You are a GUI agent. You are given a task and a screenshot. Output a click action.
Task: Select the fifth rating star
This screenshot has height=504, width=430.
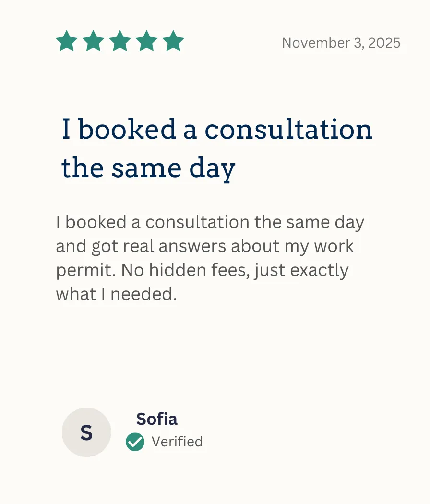tap(173, 42)
